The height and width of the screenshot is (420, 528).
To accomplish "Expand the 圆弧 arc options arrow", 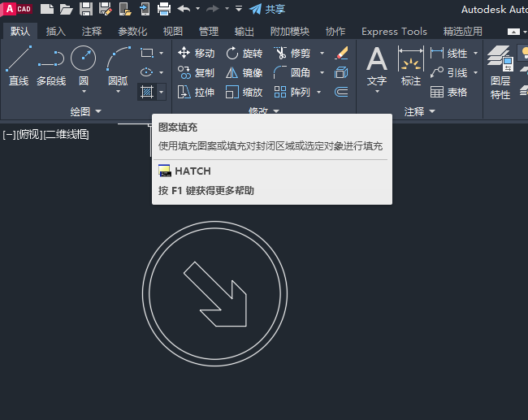I will point(118,91).
